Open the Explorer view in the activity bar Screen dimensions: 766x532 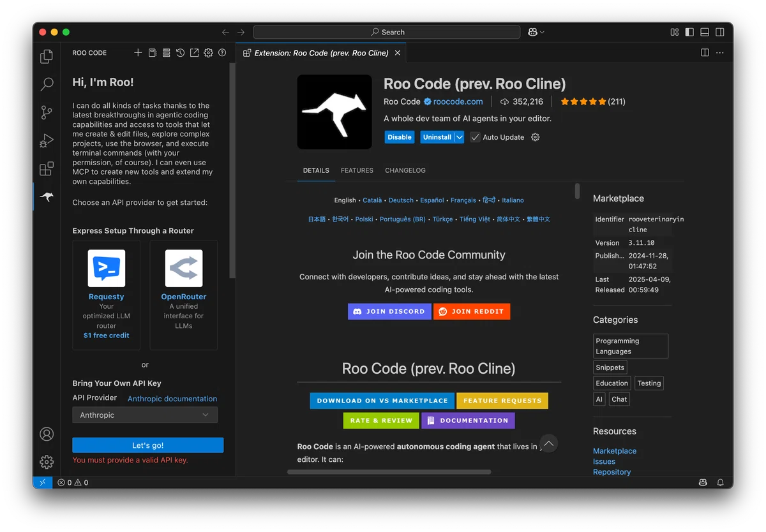coord(47,56)
